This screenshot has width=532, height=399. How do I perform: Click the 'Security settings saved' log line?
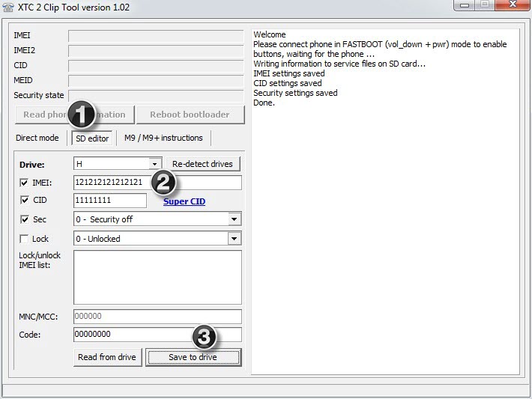coord(295,93)
